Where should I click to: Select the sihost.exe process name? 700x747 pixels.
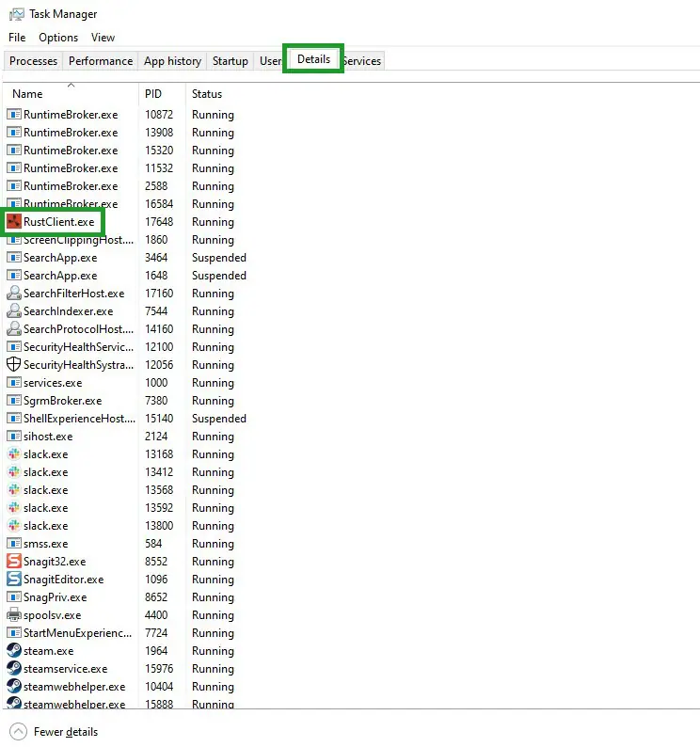click(48, 437)
